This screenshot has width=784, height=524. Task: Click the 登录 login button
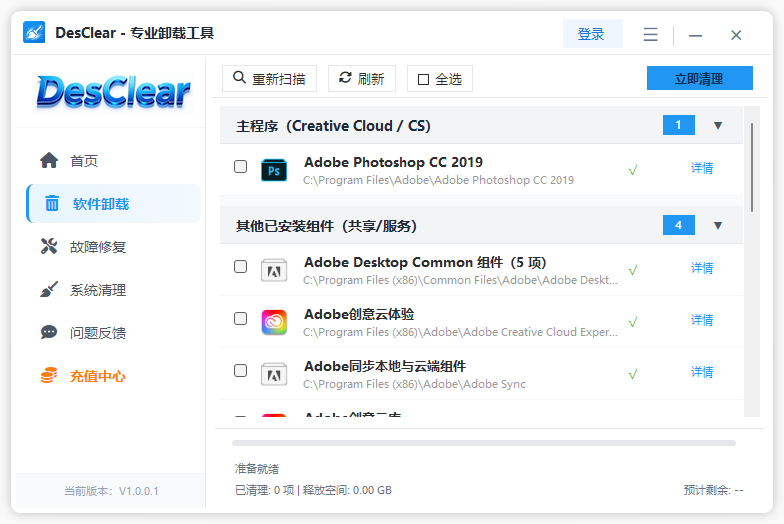pos(592,34)
